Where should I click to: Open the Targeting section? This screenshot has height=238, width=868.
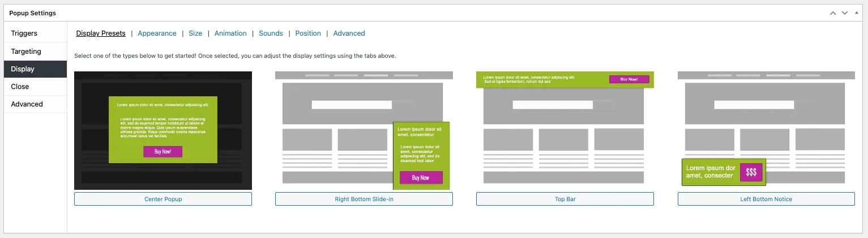(35, 51)
